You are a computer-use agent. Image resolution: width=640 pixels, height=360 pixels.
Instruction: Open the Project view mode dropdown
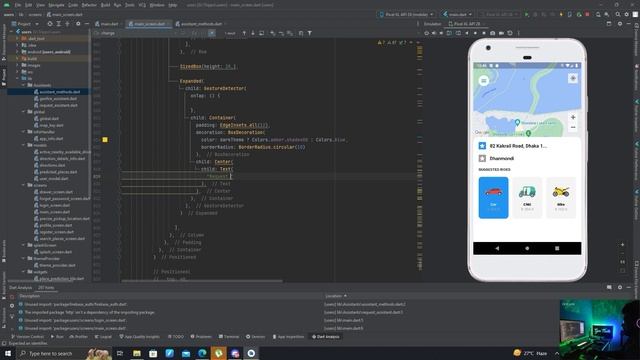tap(25, 24)
